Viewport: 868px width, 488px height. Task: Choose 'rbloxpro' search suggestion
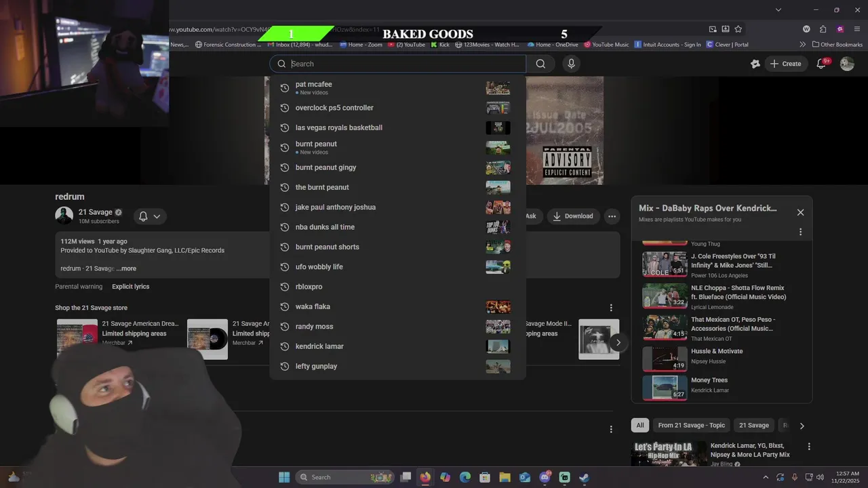coord(397,287)
